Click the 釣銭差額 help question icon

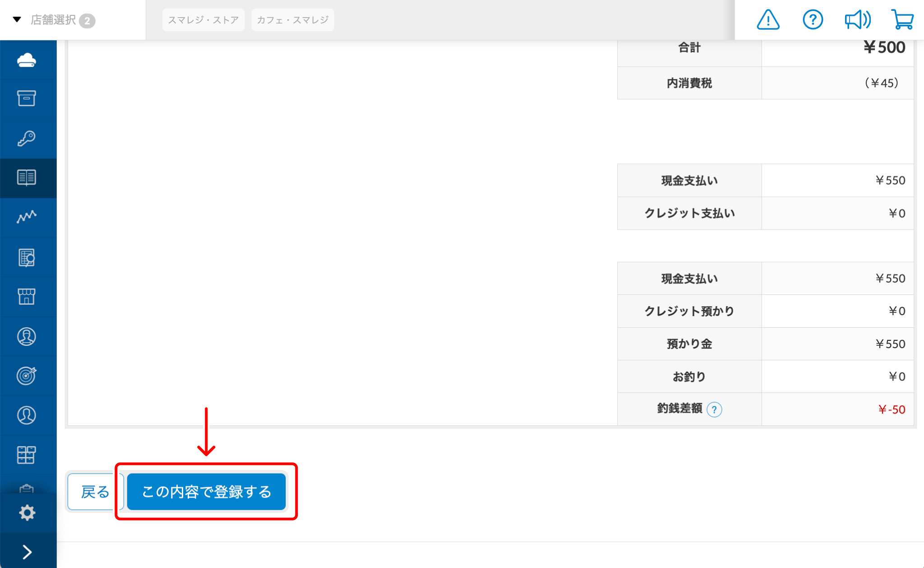[714, 410]
